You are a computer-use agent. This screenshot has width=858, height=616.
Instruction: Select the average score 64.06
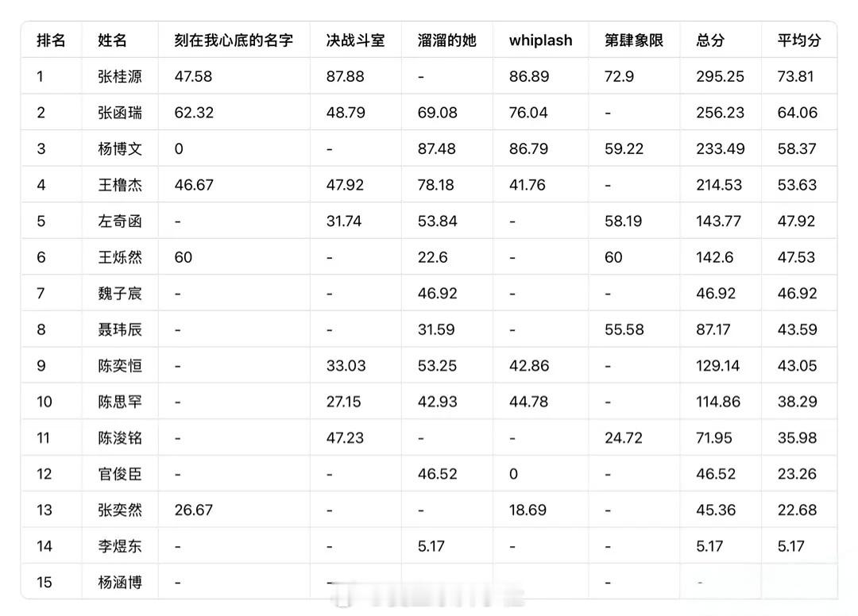[x=798, y=113]
